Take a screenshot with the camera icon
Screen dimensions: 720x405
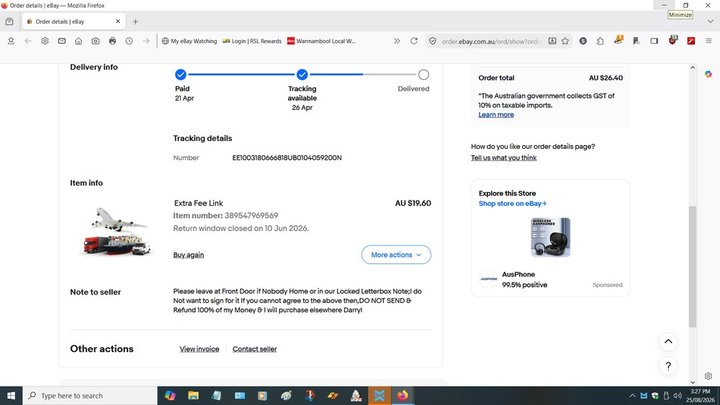tap(96, 41)
